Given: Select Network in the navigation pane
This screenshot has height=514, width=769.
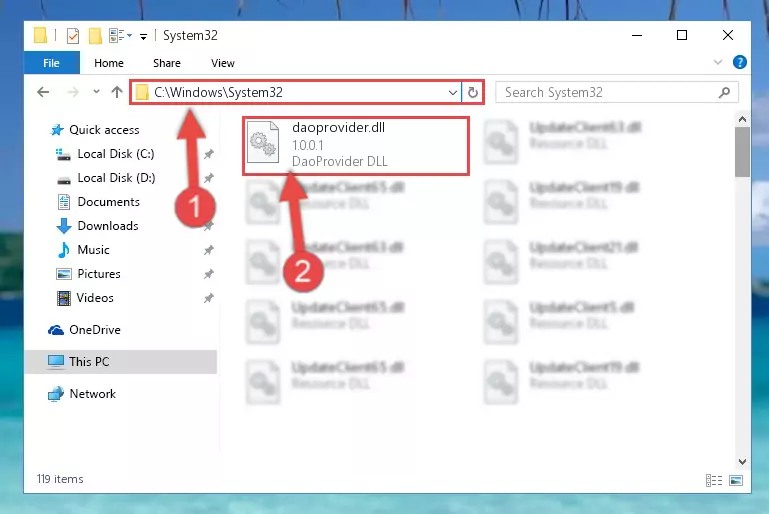Looking at the screenshot, I should [x=92, y=394].
